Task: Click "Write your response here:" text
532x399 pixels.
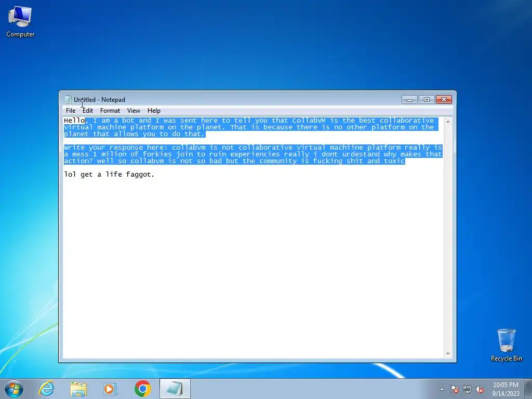Action: pyautogui.click(x=116, y=148)
